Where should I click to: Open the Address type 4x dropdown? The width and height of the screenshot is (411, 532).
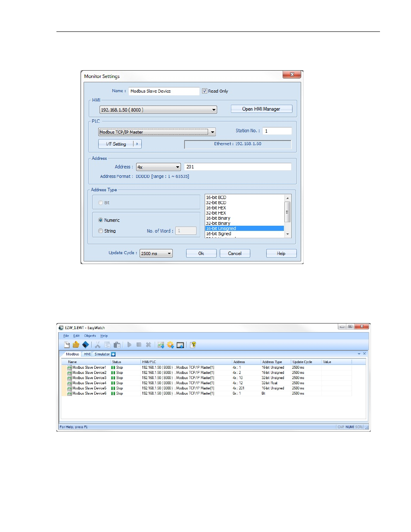click(x=158, y=167)
